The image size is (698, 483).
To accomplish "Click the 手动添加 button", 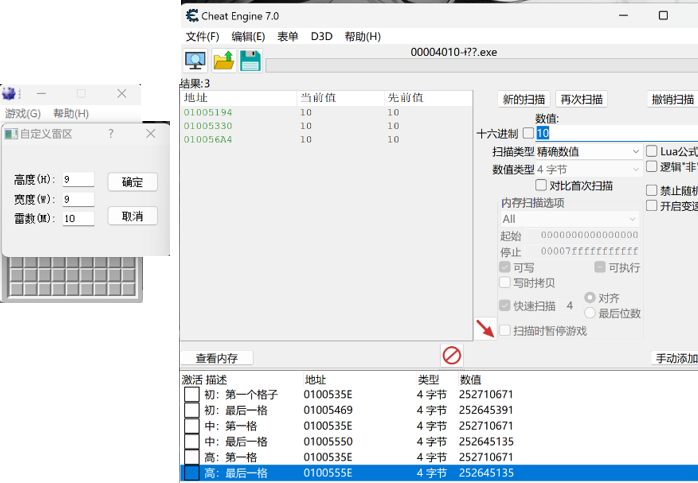I will (676, 358).
